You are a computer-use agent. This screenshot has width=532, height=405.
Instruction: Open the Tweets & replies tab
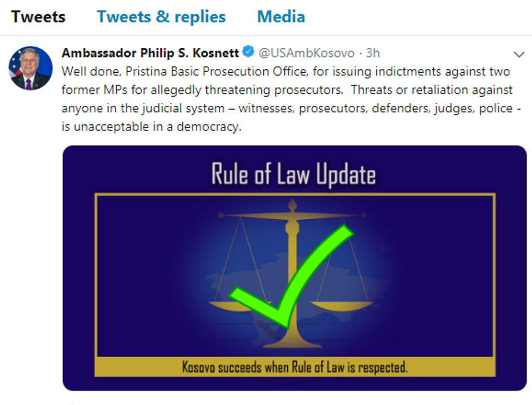coord(161,17)
